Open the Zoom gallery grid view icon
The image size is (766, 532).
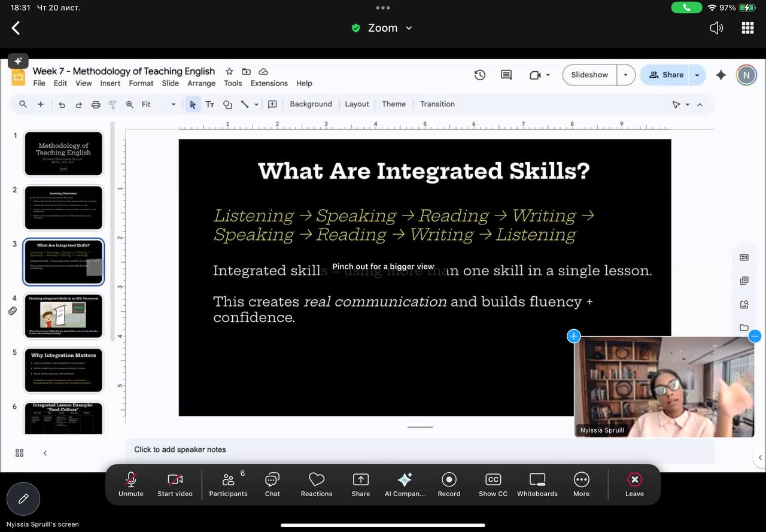click(x=747, y=28)
